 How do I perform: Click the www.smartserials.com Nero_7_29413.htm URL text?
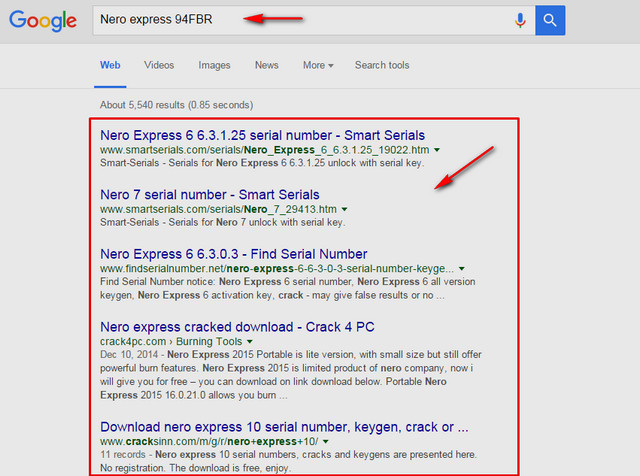[218, 209]
